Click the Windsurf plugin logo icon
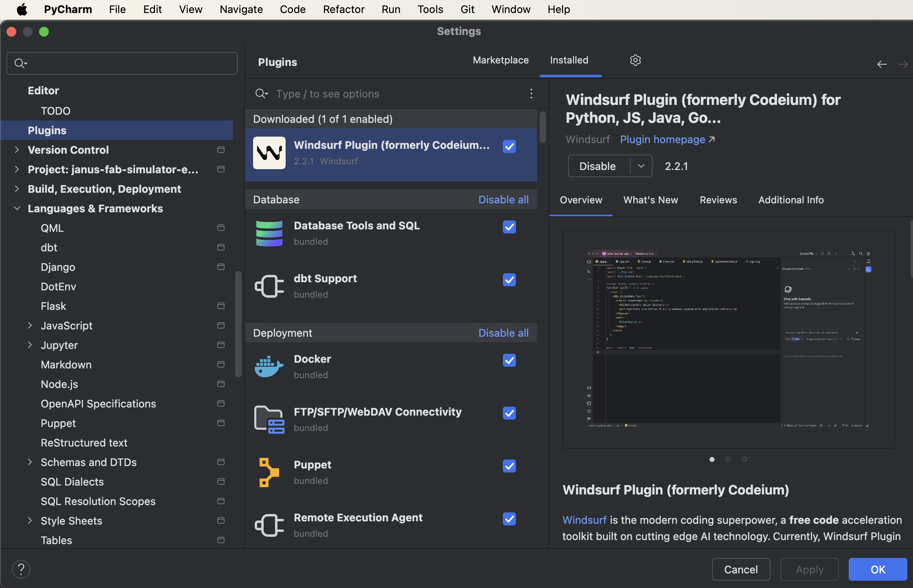The width and height of the screenshot is (913, 588). (269, 153)
